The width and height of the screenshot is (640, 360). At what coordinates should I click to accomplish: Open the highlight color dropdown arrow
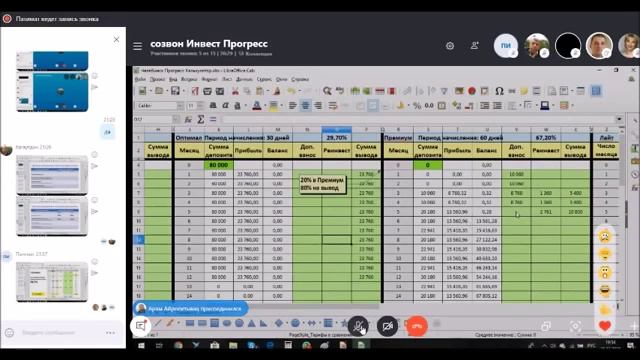point(281,106)
